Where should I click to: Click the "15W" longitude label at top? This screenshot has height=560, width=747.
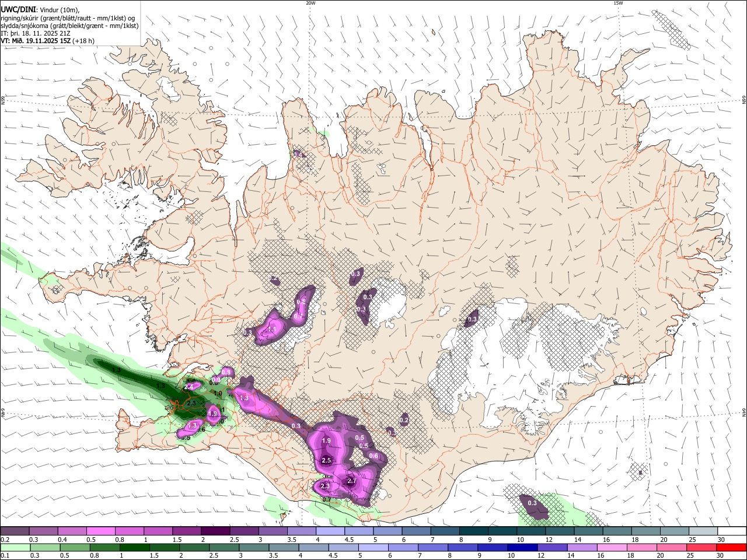pyautogui.click(x=618, y=3)
